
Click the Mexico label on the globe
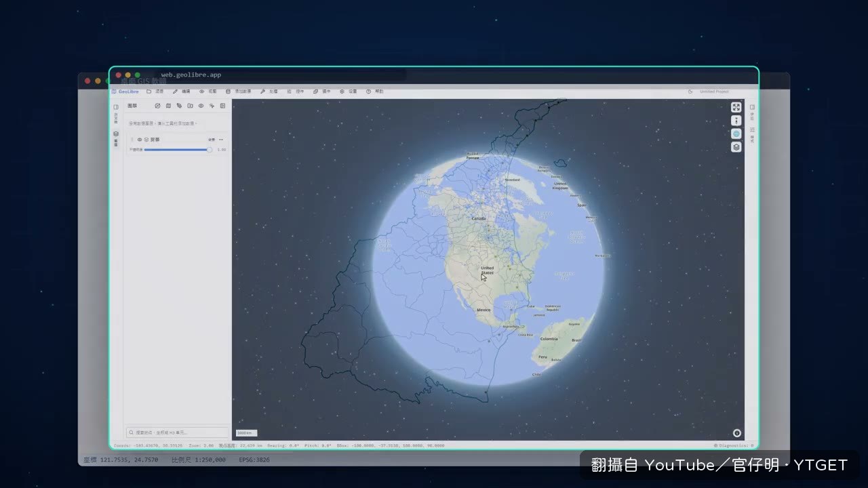pos(484,310)
